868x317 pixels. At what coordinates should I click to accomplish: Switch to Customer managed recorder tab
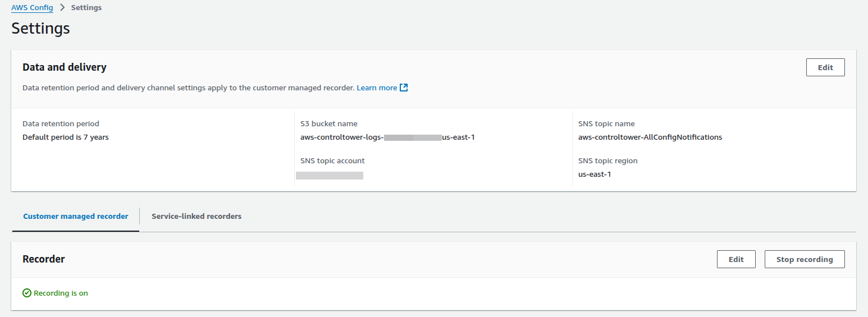[76, 216]
